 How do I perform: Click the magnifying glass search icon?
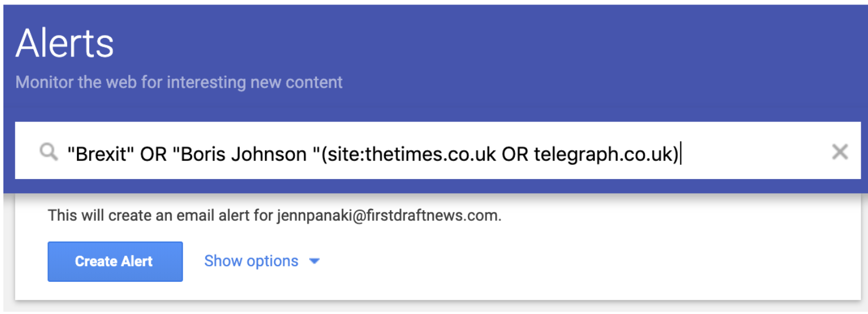tap(49, 151)
